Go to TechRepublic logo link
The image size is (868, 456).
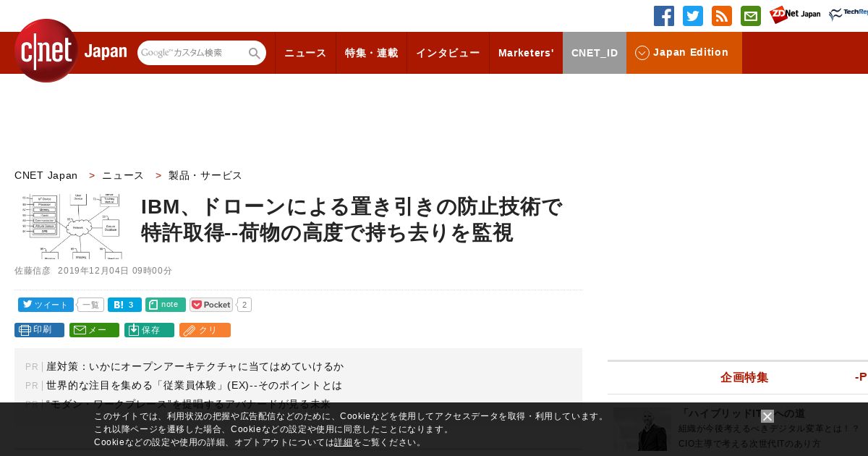pos(848,14)
